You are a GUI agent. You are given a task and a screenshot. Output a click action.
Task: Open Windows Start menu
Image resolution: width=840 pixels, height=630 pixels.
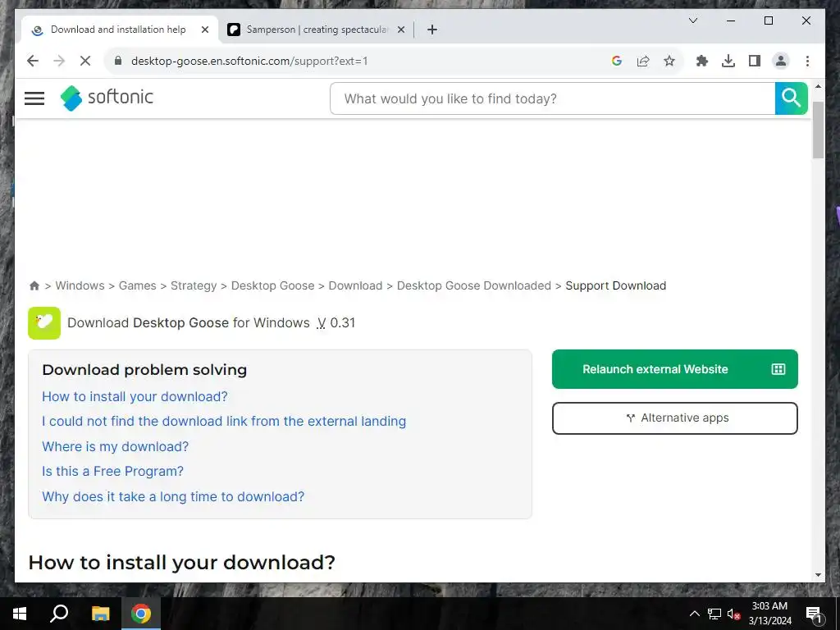coord(20,614)
